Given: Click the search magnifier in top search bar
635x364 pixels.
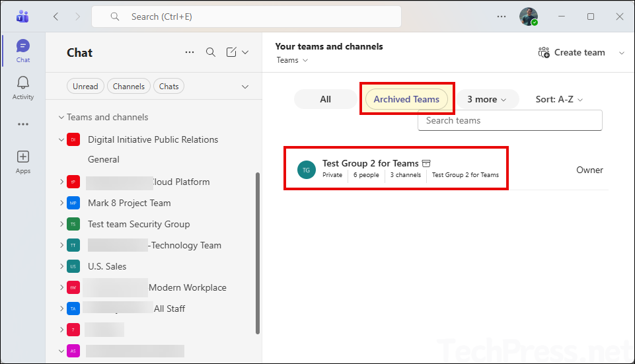Looking at the screenshot, I should [x=115, y=17].
